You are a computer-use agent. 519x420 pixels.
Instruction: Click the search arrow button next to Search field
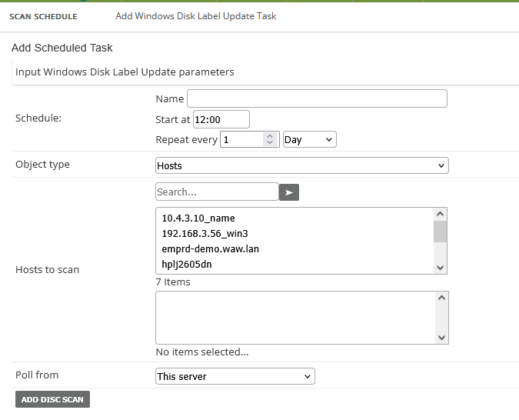[288, 192]
